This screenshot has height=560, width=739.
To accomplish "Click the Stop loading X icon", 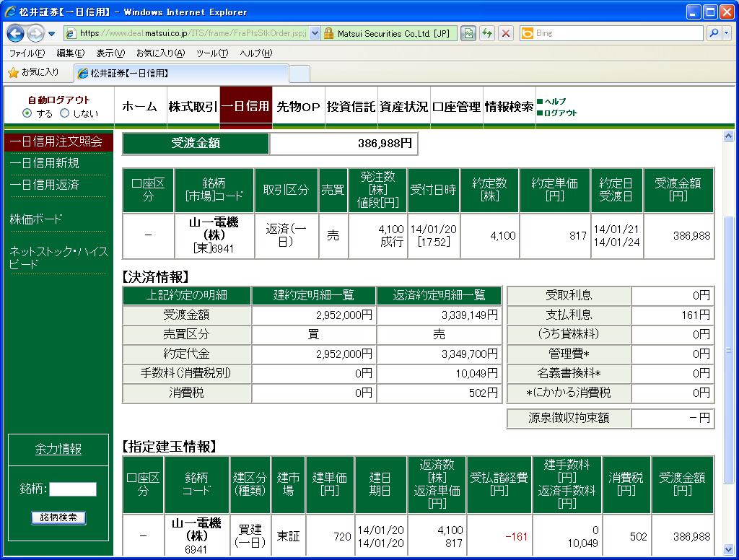I will pyautogui.click(x=506, y=33).
